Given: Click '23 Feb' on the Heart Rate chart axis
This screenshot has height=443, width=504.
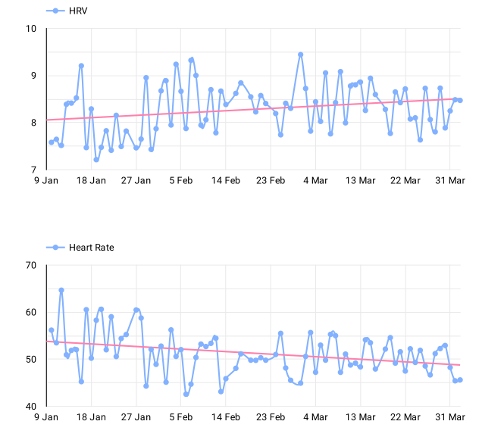Looking at the screenshot, I should (271, 417).
